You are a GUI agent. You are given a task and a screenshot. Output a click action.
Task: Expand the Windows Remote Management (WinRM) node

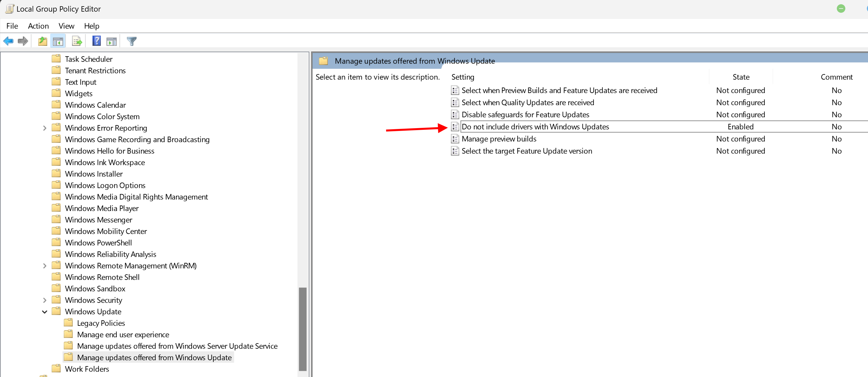point(45,266)
